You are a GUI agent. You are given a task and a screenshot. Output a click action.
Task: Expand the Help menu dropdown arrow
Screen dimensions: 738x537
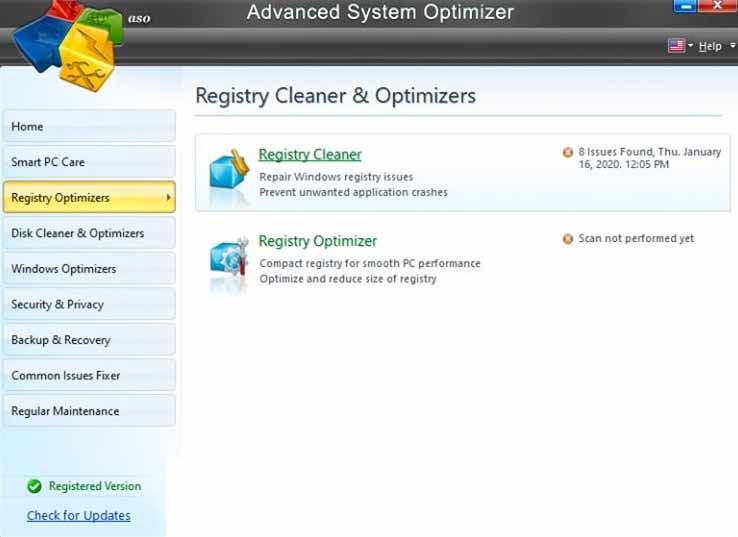coord(733,46)
